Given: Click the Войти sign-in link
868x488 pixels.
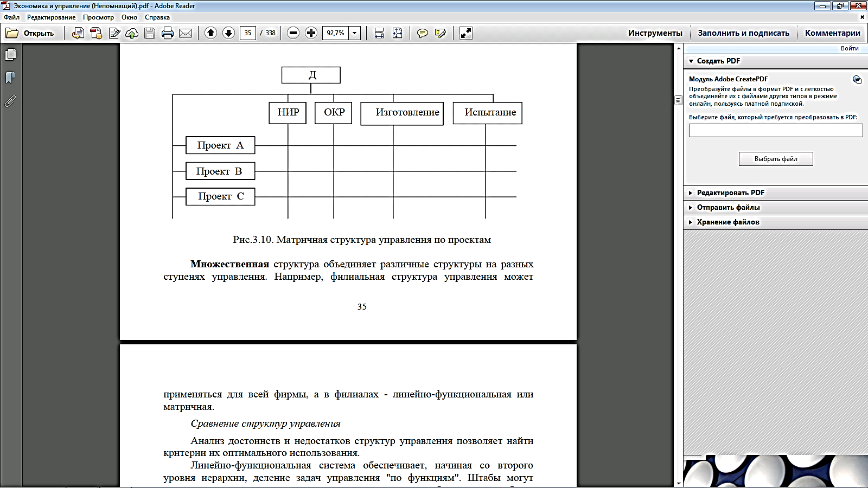Looking at the screenshot, I should (850, 48).
